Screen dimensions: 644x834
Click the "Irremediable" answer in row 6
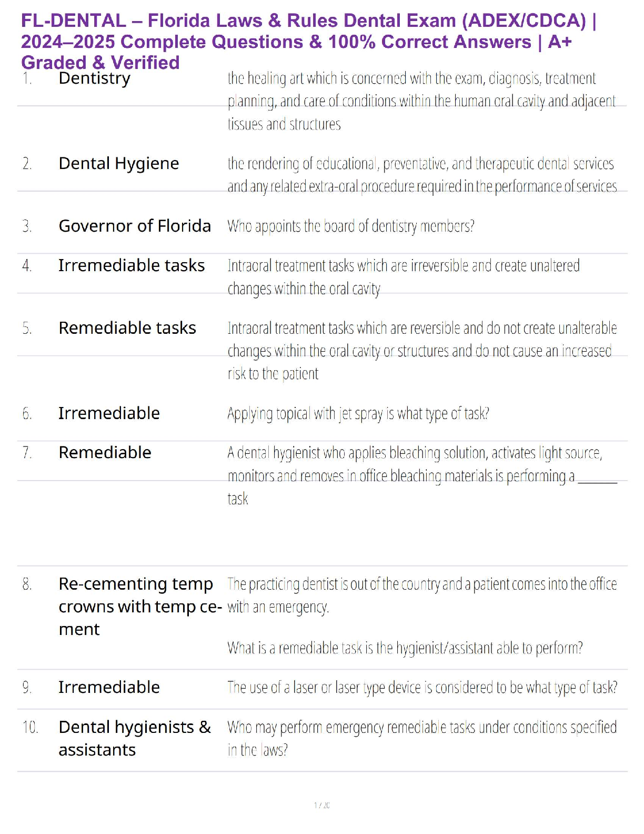point(109,413)
